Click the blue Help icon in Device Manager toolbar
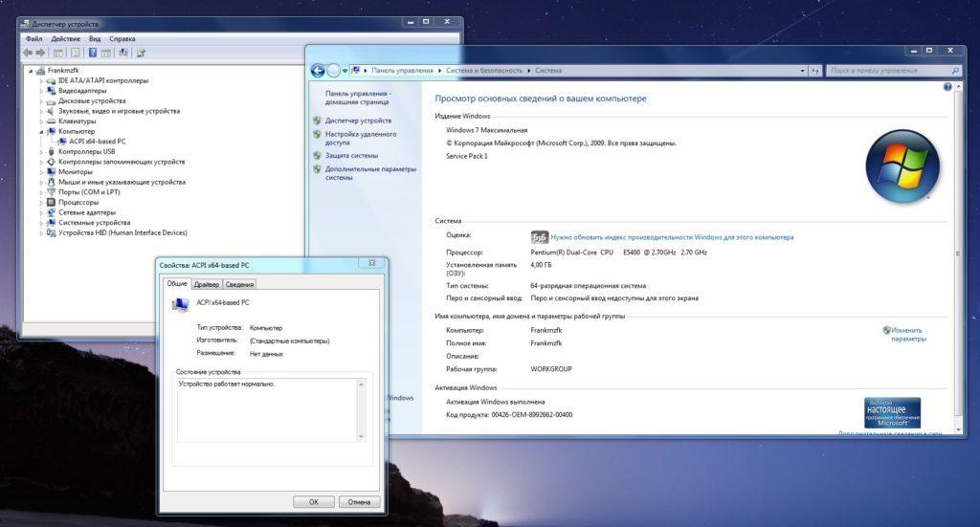The image size is (980, 527). [93, 53]
